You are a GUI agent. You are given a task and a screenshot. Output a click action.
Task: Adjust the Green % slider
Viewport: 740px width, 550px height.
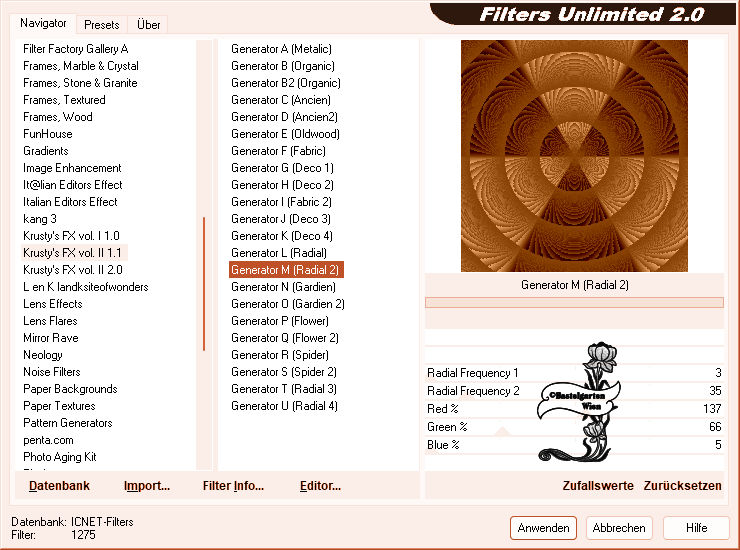coord(574,426)
